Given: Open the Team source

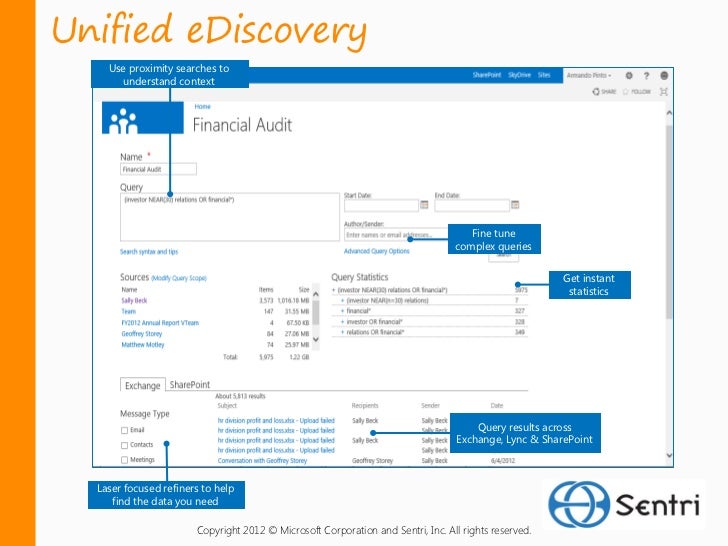Looking at the screenshot, I should point(129,312).
